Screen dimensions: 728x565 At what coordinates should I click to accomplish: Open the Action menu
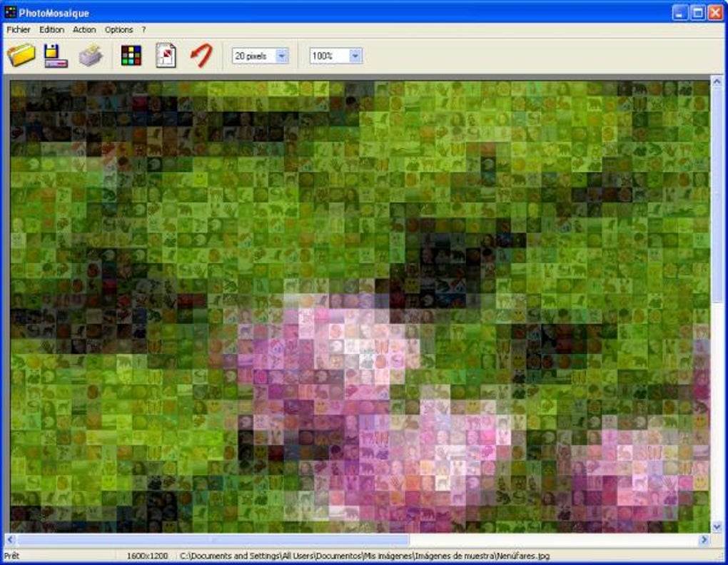coord(84,30)
